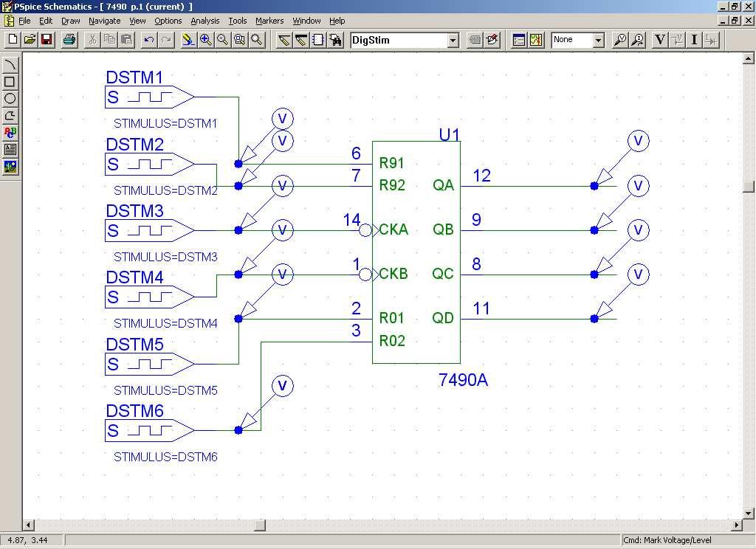Zoom in on the schematic
This screenshot has height=549, width=756.
(206, 40)
